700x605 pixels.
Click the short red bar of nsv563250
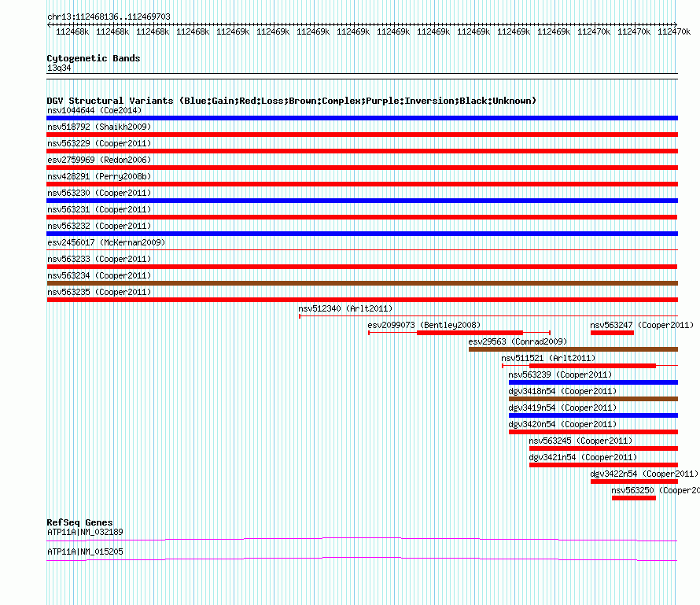(634, 498)
